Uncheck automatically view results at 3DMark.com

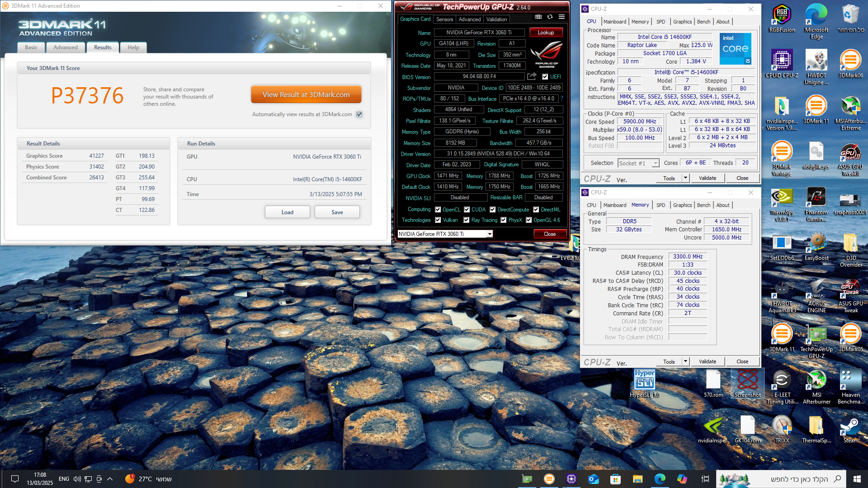(x=359, y=114)
